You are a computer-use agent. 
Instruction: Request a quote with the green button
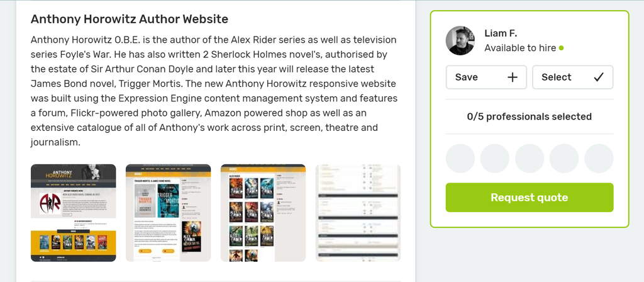point(530,197)
